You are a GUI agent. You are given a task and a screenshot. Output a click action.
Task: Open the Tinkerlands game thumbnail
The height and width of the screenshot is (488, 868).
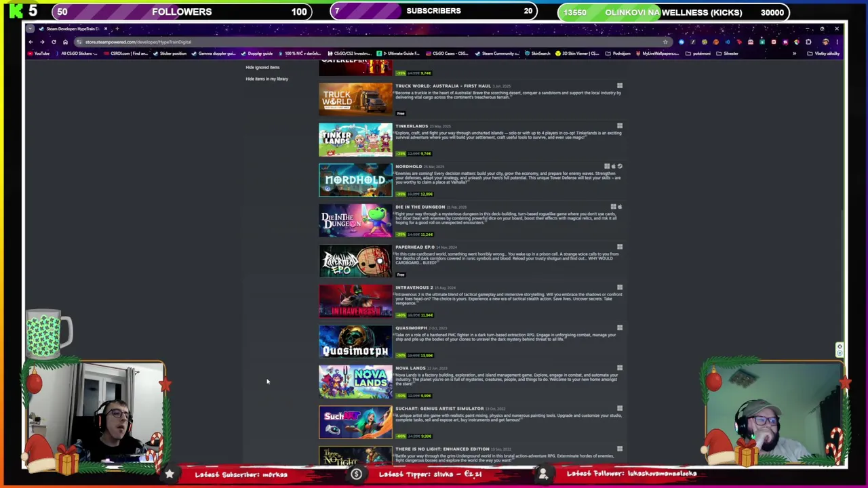355,140
